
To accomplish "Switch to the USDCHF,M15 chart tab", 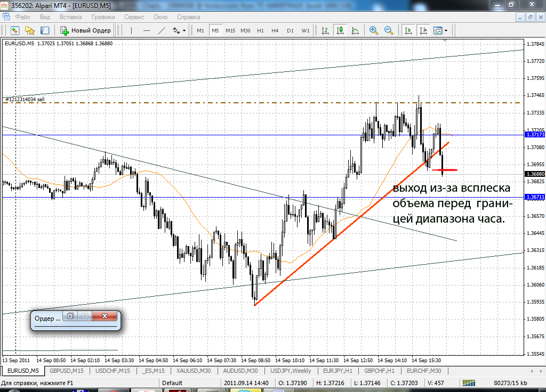I will (113, 371).
